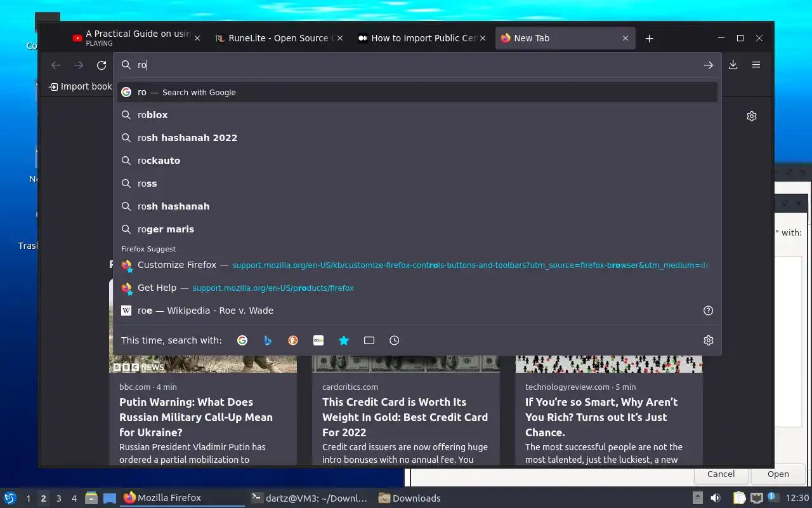Open network tray icon
The image size is (812, 508).
click(756, 498)
